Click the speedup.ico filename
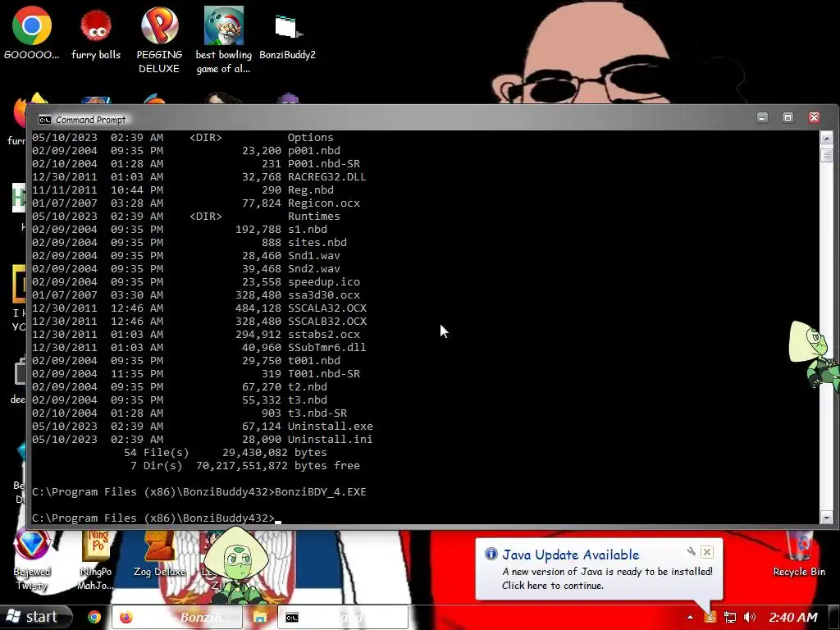The image size is (840, 630). [323, 282]
